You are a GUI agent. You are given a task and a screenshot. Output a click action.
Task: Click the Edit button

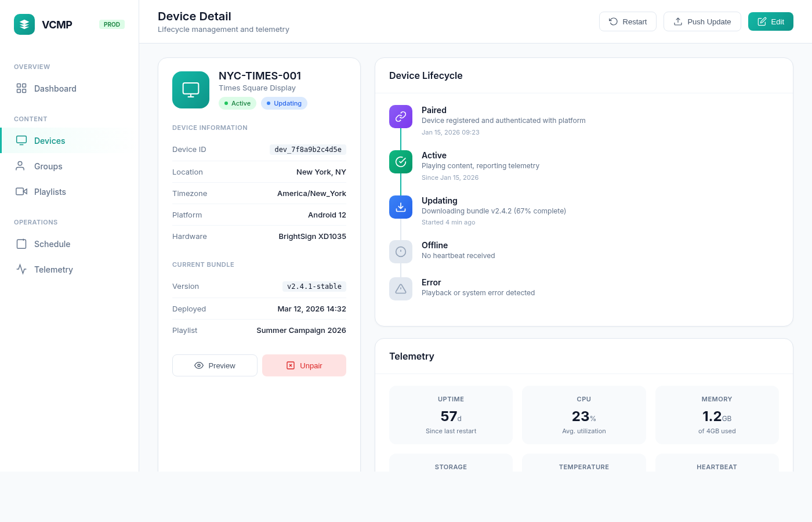click(x=770, y=21)
